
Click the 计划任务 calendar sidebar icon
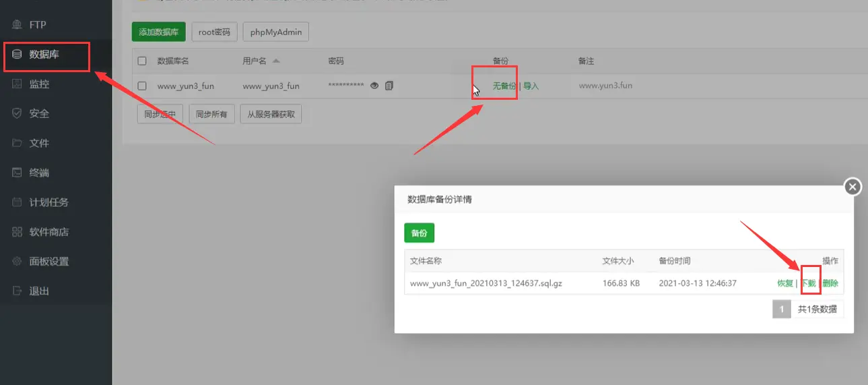pyautogui.click(x=18, y=202)
